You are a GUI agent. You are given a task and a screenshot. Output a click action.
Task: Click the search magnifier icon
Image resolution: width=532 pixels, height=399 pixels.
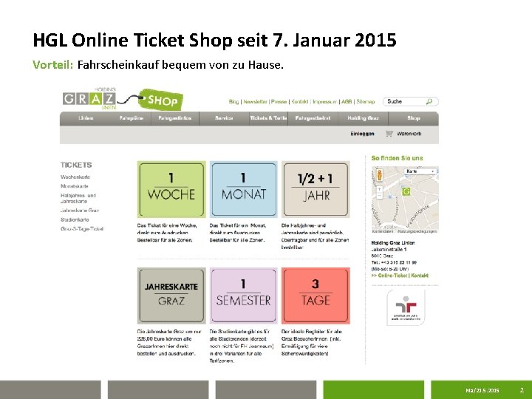[429, 101]
